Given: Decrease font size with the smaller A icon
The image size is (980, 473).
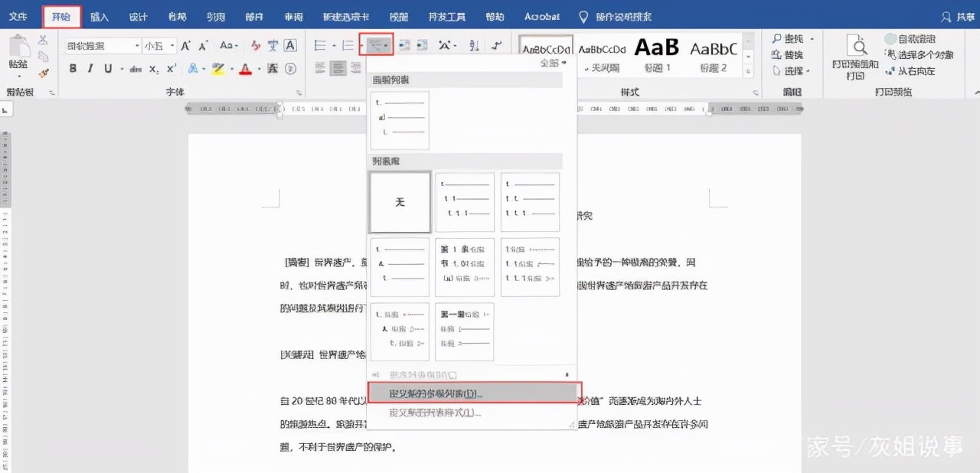Looking at the screenshot, I should pyautogui.click(x=203, y=46).
